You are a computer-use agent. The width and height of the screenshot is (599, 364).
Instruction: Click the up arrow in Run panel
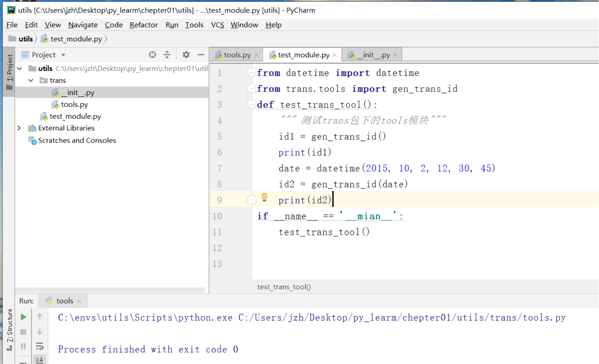coord(40,317)
